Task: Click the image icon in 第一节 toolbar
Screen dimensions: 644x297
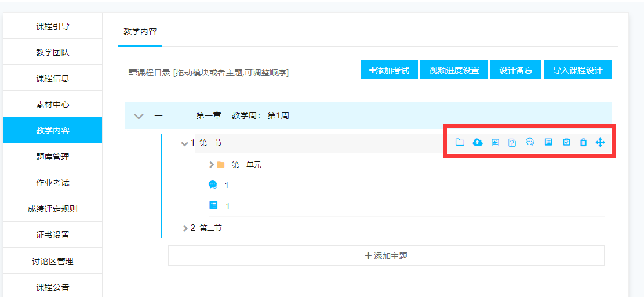Action: 495,142
